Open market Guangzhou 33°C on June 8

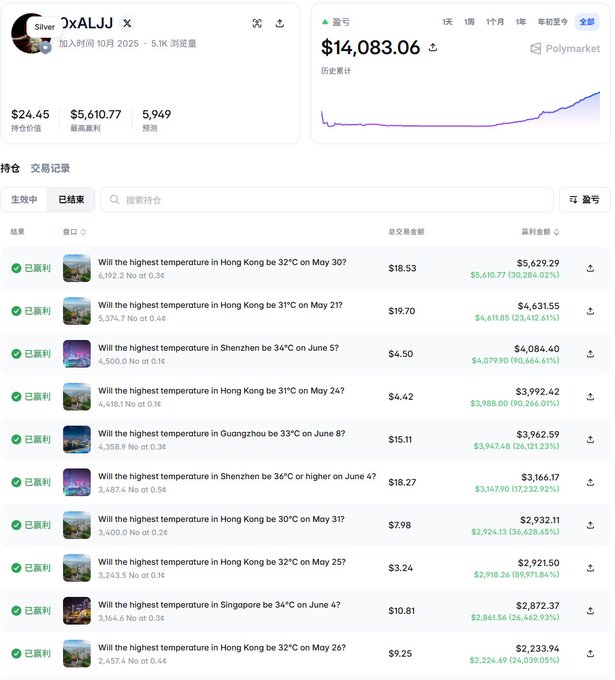pos(222,434)
